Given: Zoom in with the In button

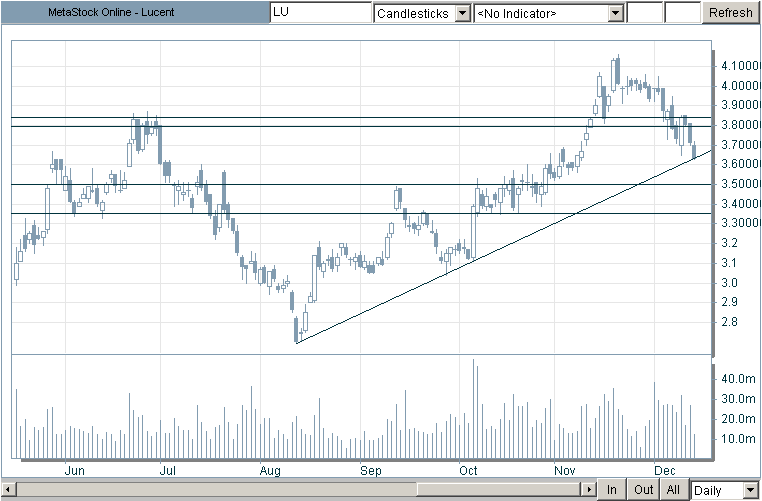Looking at the screenshot, I should pyautogui.click(x=611, y=489).
